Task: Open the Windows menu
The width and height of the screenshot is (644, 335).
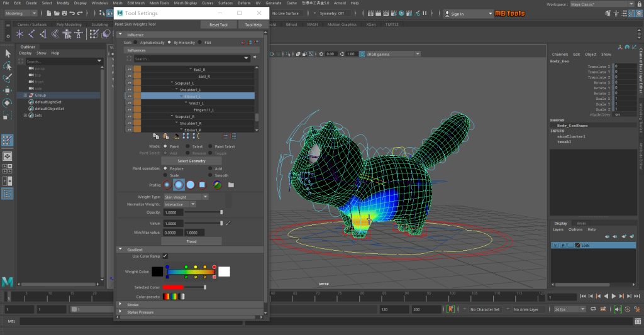Action: 99,3
